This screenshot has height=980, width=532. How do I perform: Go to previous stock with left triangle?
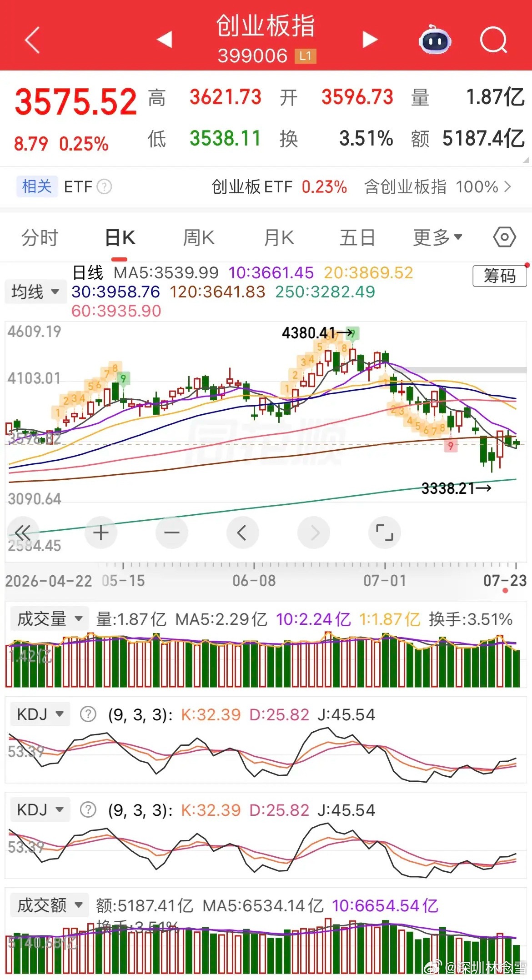click(x=165, y=40)
